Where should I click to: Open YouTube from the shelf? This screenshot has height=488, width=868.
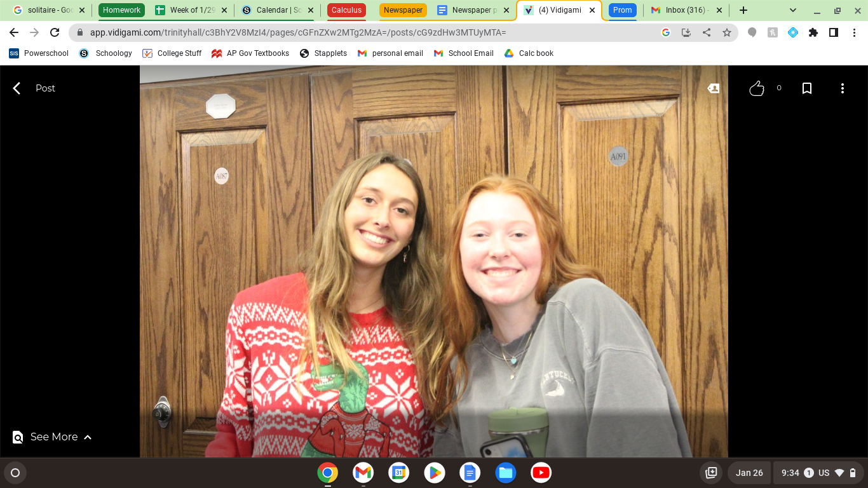click(541, 473)
